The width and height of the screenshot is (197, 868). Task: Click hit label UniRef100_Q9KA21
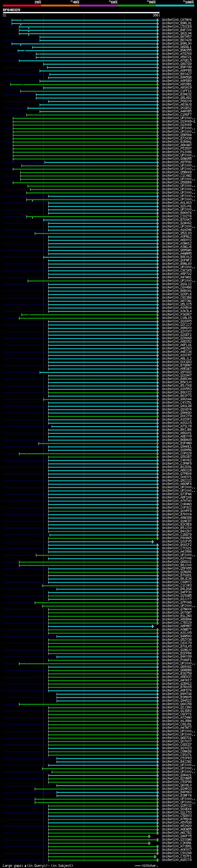(x=177, y=775)
